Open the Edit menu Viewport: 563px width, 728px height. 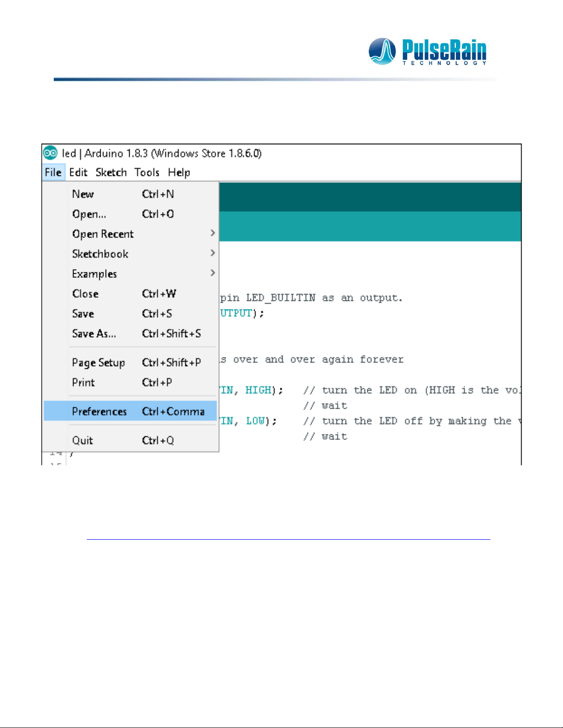[78, 173]
